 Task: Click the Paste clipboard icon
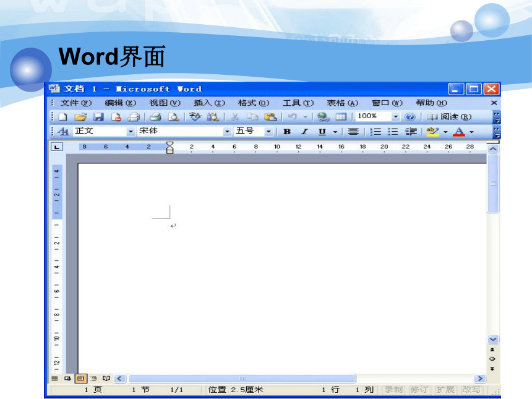point(270,117)
